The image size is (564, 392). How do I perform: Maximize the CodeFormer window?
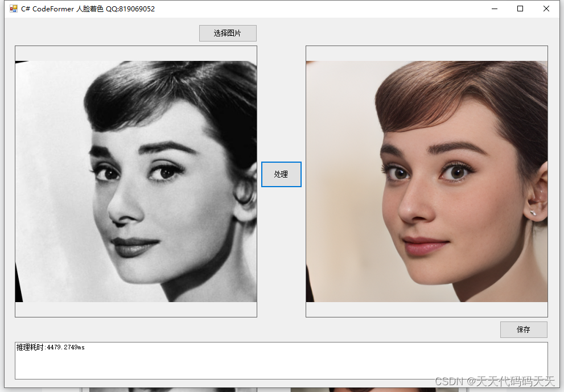point(520,9)
